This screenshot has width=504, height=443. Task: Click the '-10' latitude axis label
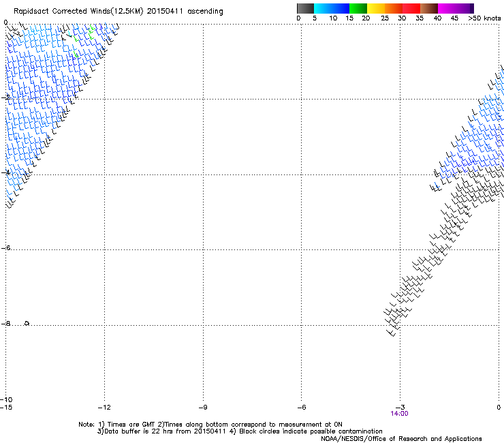click(6, 399)
